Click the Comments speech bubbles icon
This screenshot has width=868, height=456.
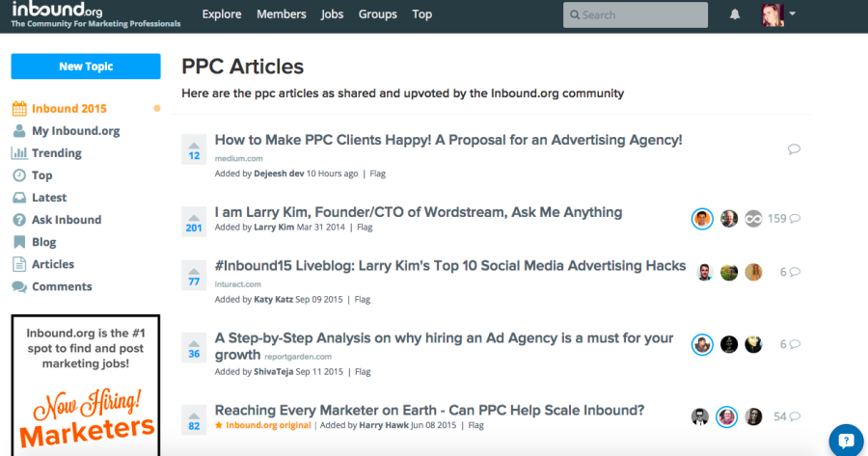19,286
